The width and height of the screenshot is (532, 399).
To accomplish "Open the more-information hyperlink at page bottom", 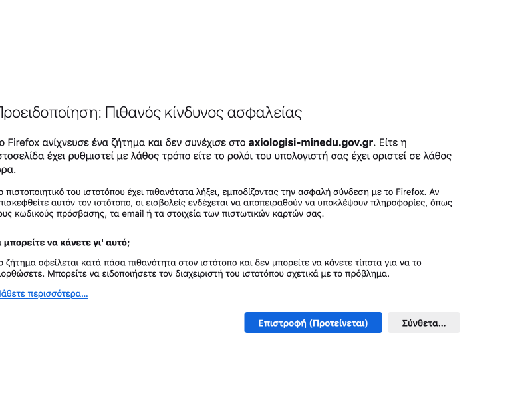I will [43, 293].
